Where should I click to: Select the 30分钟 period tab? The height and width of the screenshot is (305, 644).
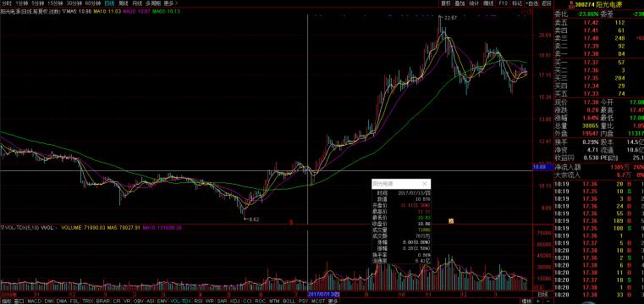tap(74, 3)
